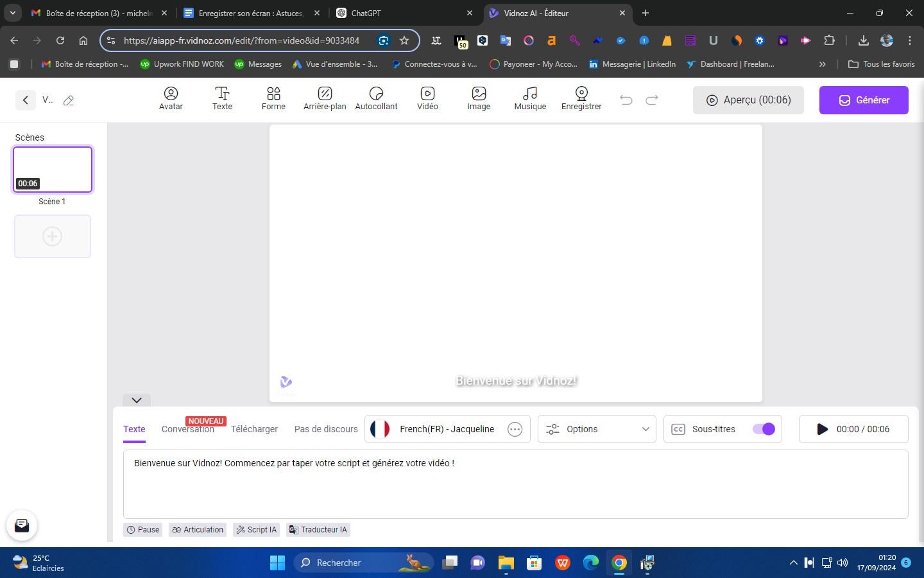Screen dimensions: 924x578
Task: Open the browser home page
Action: [83, 40]
